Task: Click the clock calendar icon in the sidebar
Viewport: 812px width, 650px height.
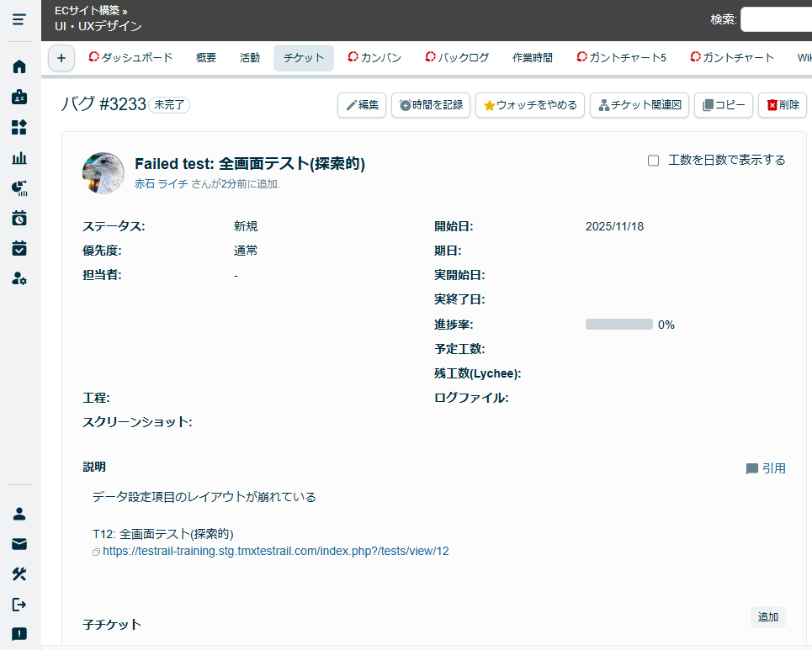Action: pos(19,218)
